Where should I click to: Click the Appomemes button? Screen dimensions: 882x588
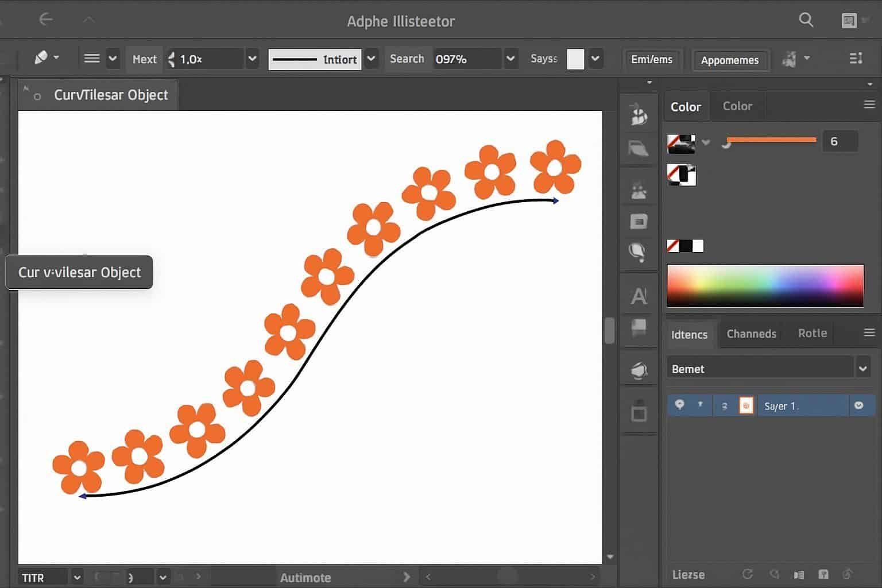(729, 60)
